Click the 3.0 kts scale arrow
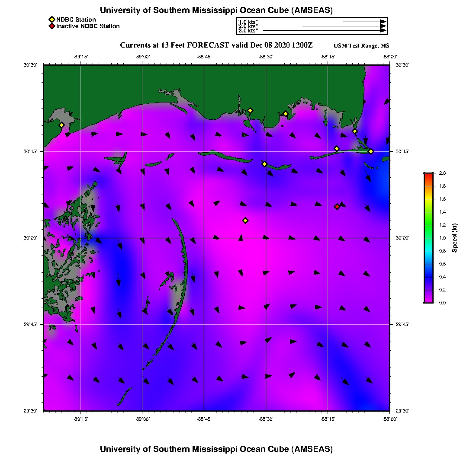 coord(325,31)
